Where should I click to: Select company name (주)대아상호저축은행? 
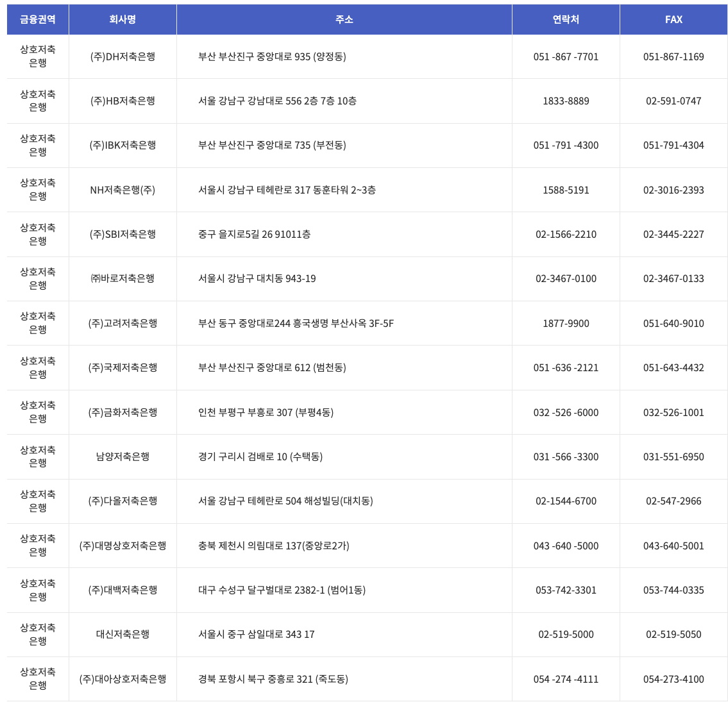123,679
